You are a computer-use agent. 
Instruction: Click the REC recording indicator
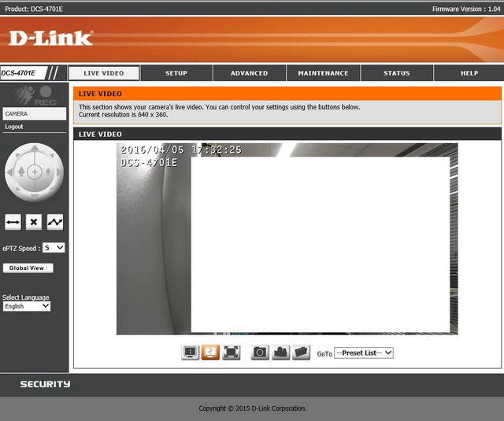(x=46, y=96)
